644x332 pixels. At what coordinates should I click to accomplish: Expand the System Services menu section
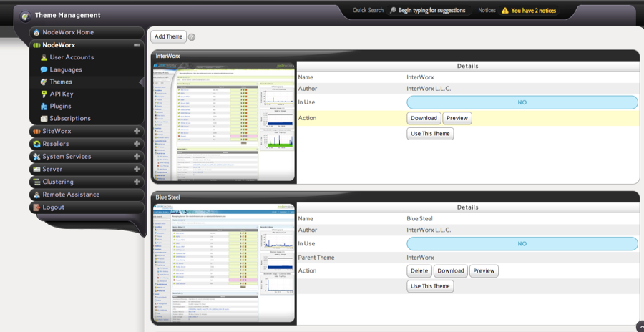pos(137,157)
